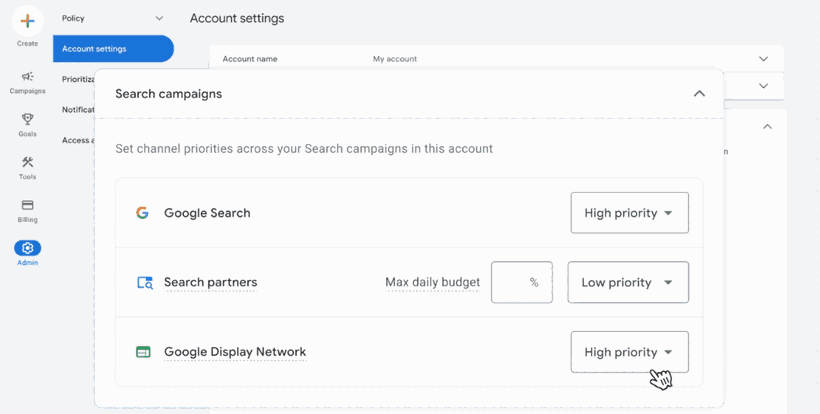
Task: Open the Campaigns megaphone icon
Action: (27, 77)
